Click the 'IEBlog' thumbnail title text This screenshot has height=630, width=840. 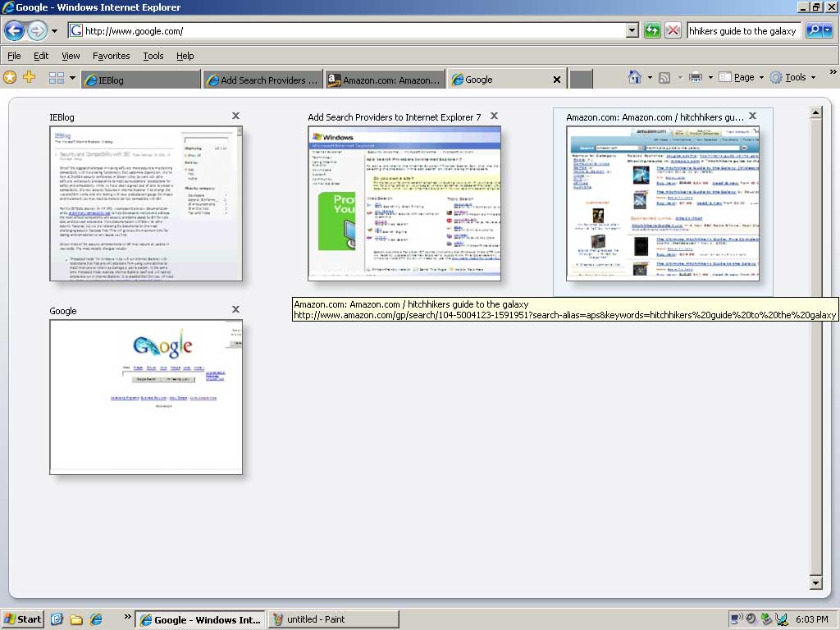click(x=62, y=117)
